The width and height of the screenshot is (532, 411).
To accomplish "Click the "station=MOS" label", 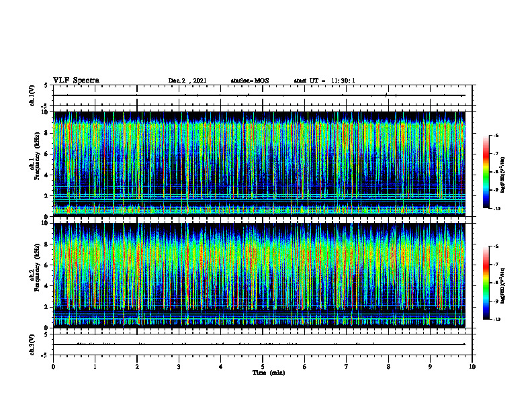I will click(250, 81).
